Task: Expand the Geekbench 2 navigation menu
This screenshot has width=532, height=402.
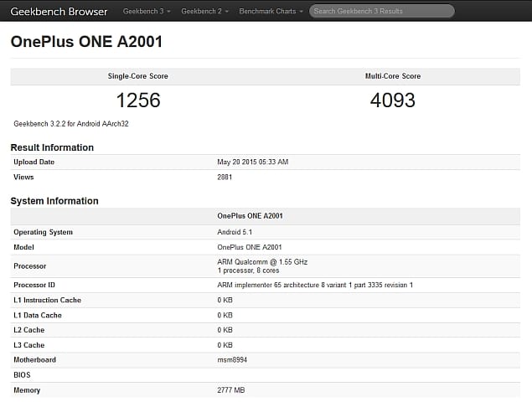Action: pos(204,12)
